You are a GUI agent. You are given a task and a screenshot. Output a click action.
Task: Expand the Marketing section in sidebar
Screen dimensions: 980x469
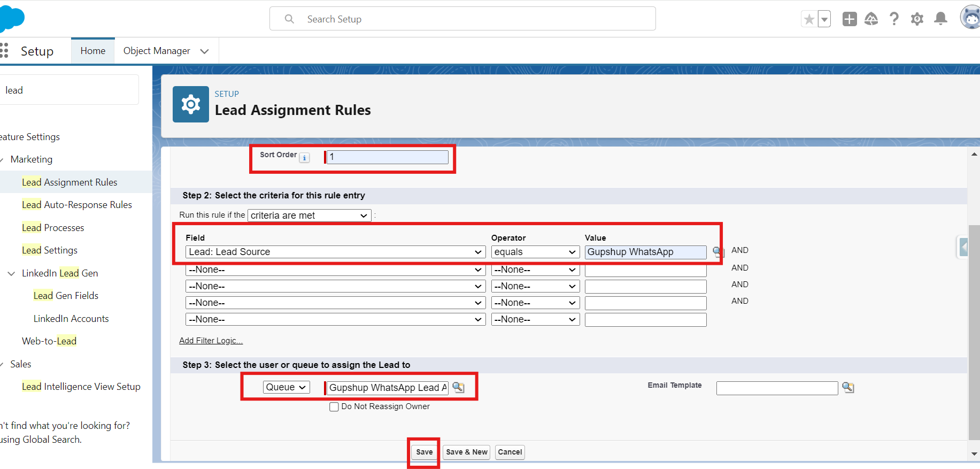click(x=2, y=160)
